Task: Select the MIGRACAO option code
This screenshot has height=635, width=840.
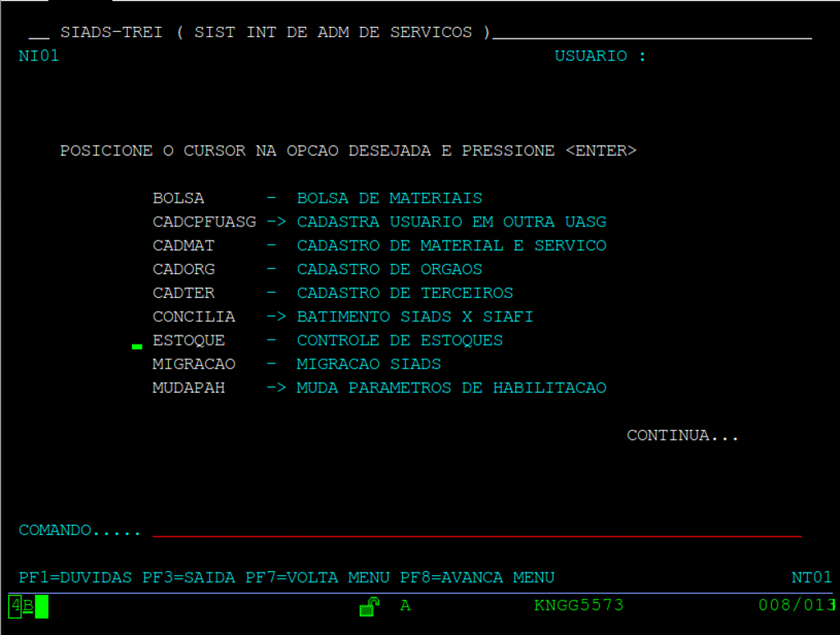Action: coord(194,364)
